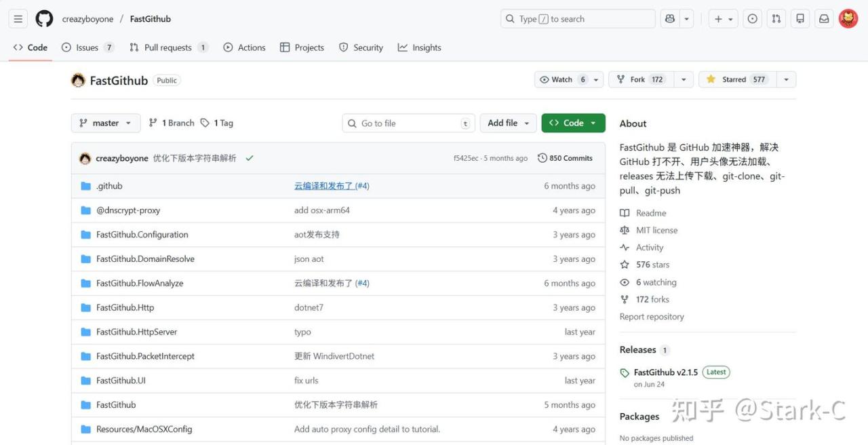
Task: Open pull requests icon in top header
Action: tap(776, 19)
